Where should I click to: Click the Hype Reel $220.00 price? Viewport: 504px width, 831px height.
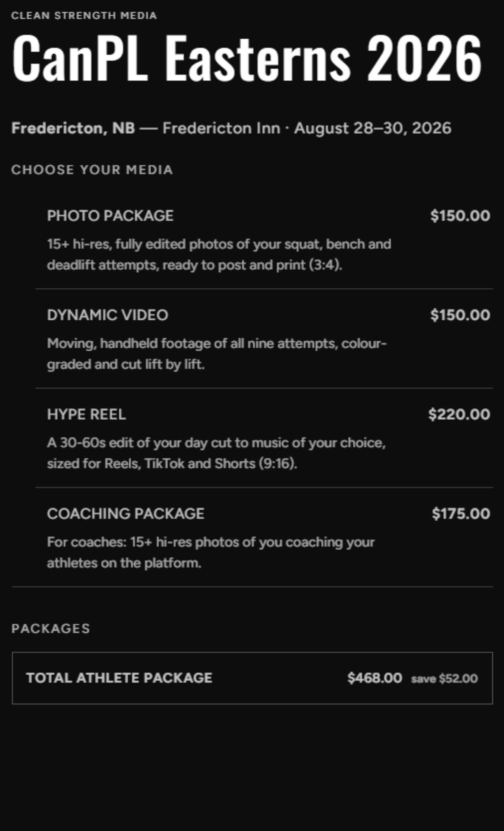(x=459, y=414)
